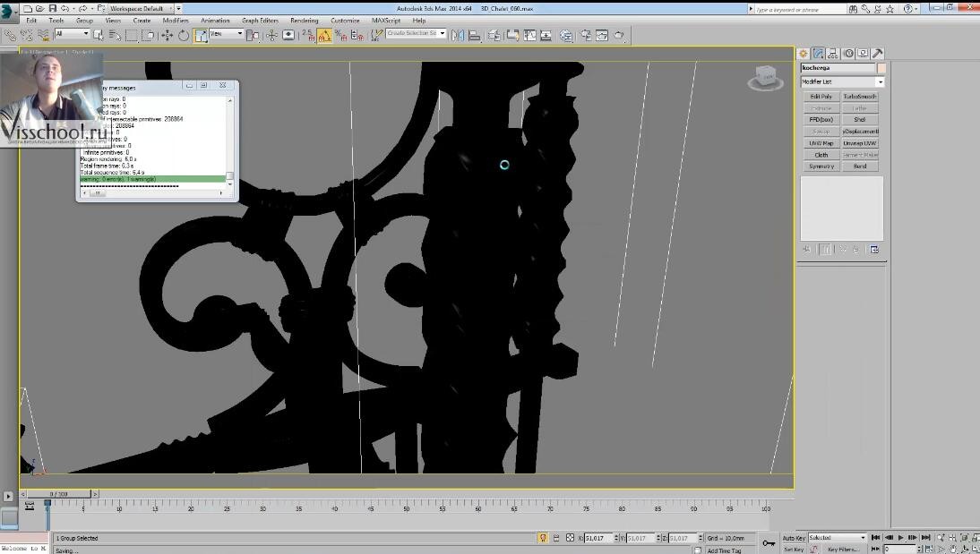Apply the Unwrap UVW modifier

coord(860,143)
